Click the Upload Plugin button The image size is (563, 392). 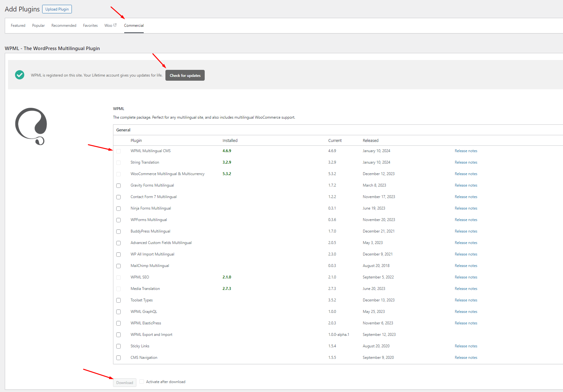(57, 9)
